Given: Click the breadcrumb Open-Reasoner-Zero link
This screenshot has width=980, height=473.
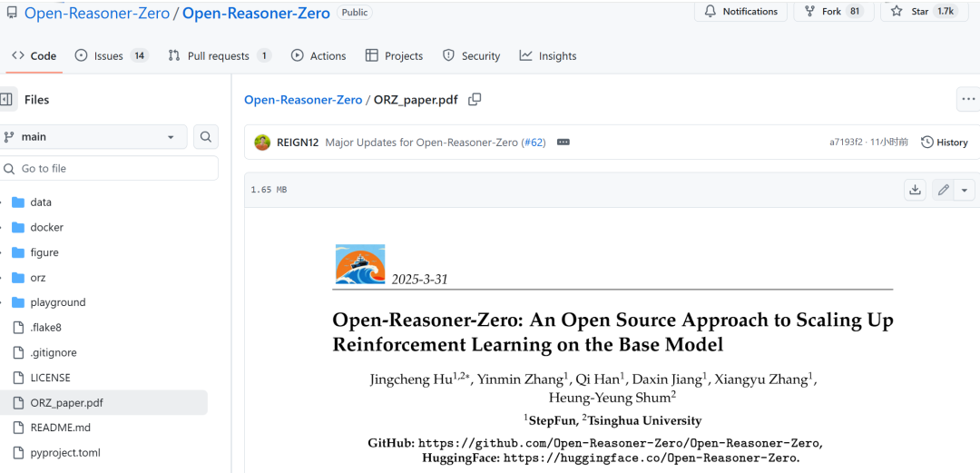Looking at the screenshot, I should 303,100.
